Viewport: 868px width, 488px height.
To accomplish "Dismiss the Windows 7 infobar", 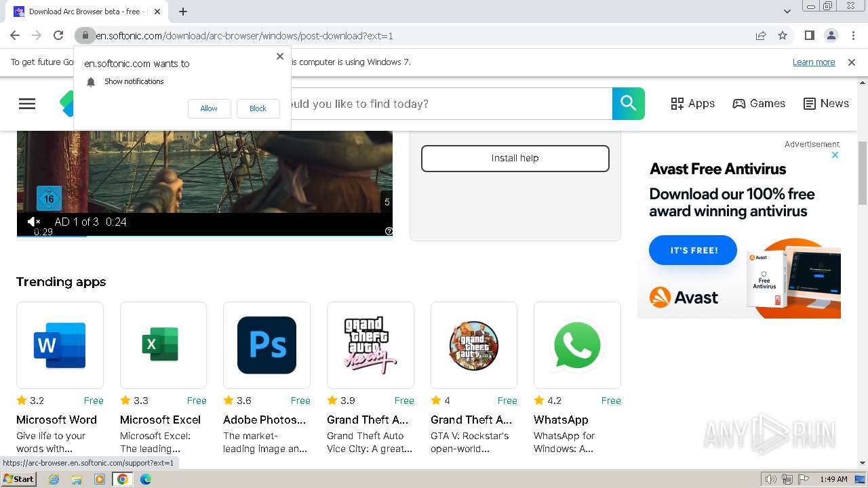I will click(x=852, y=62).
